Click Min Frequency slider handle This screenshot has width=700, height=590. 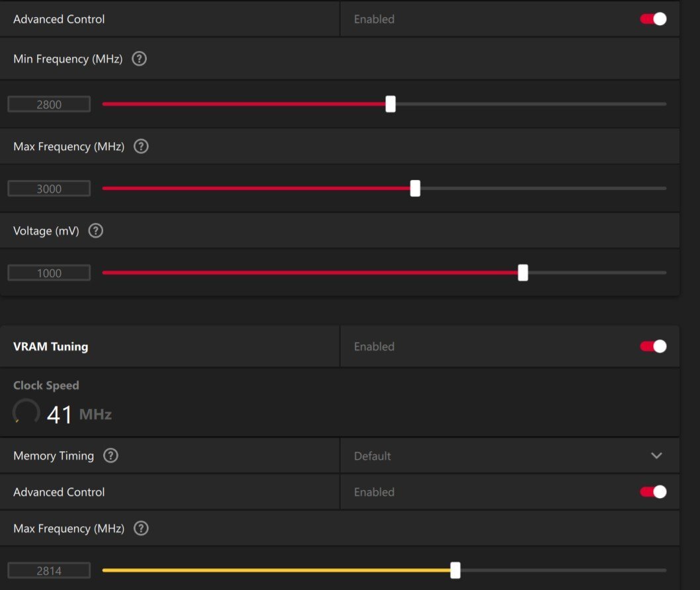coord(390,104)
